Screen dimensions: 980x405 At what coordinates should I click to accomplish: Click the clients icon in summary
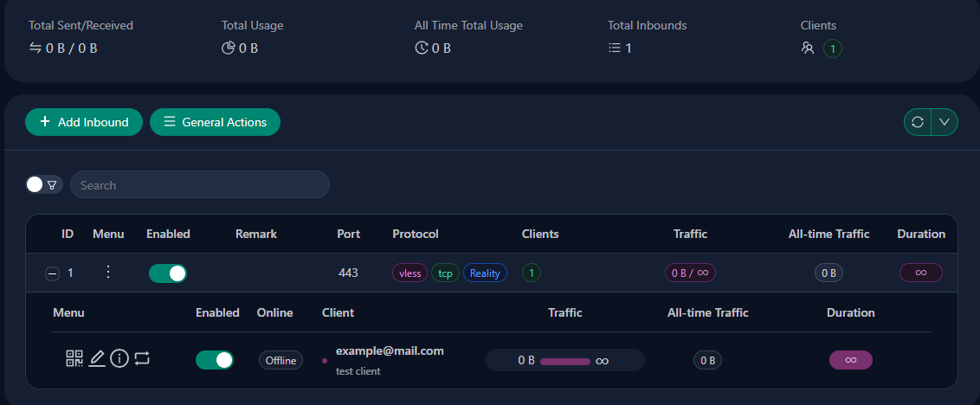(808, 48)
